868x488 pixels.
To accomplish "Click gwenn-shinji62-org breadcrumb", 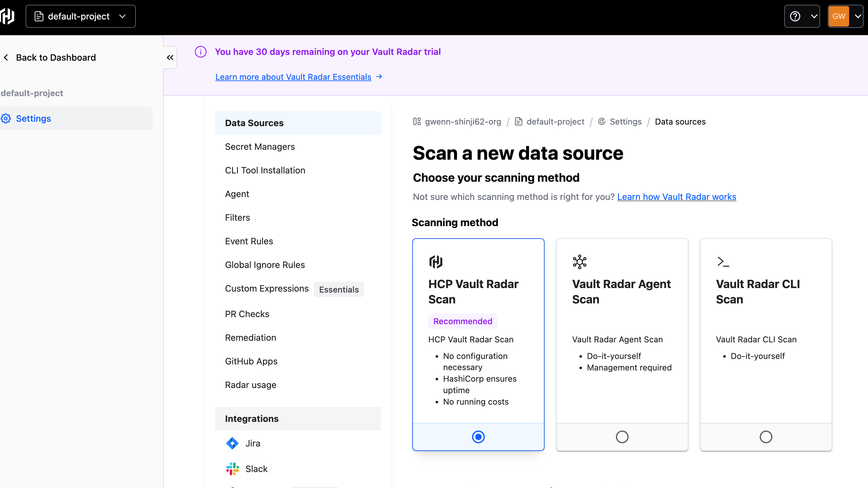I will (463, 122).
